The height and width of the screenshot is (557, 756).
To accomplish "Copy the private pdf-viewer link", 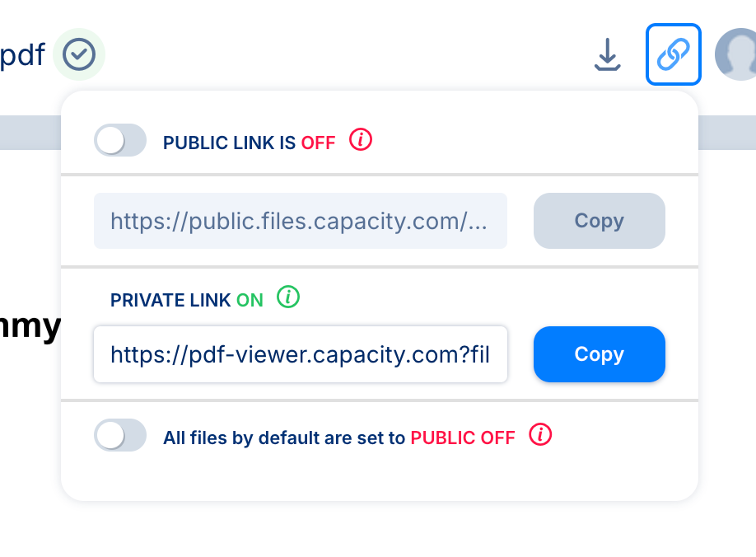I will point(599,354).
